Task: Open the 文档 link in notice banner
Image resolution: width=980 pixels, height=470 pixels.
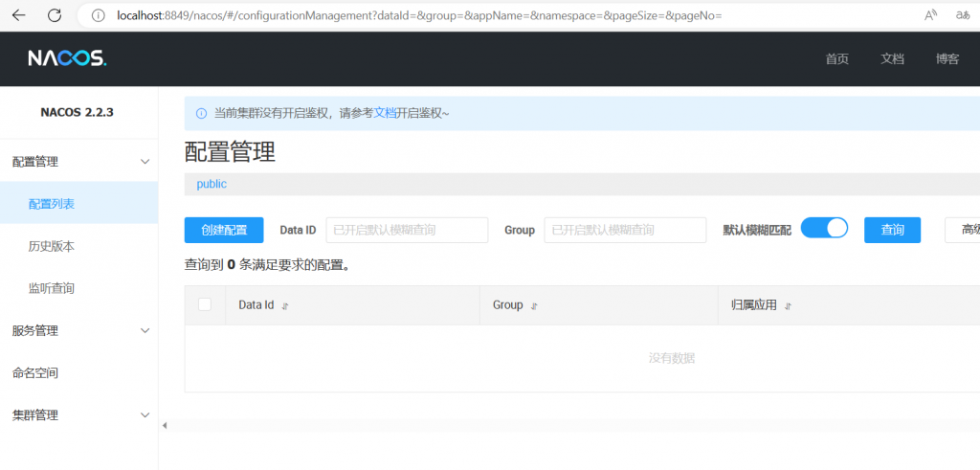Action: [385, 113]
